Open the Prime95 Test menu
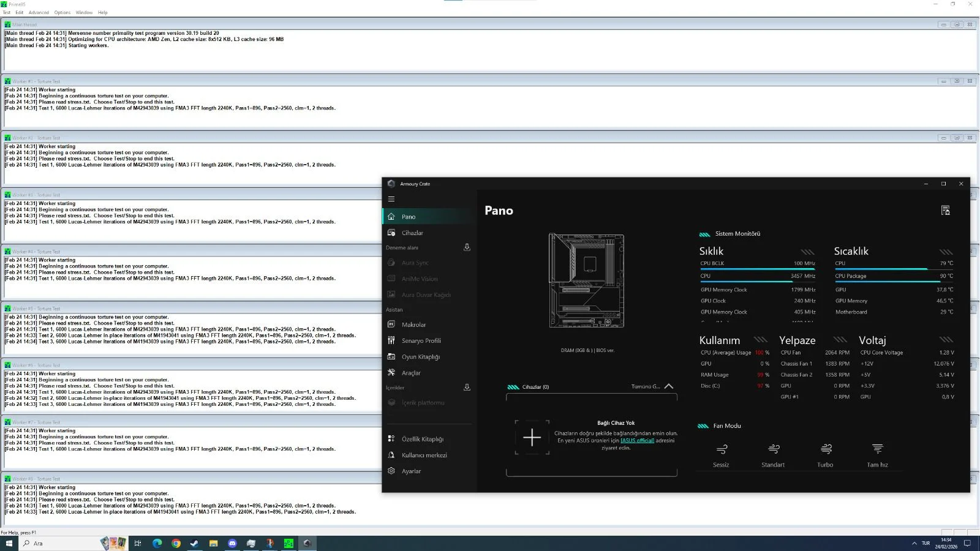The height and width of the screenshot is (551, 980). [x=7, y=12]
